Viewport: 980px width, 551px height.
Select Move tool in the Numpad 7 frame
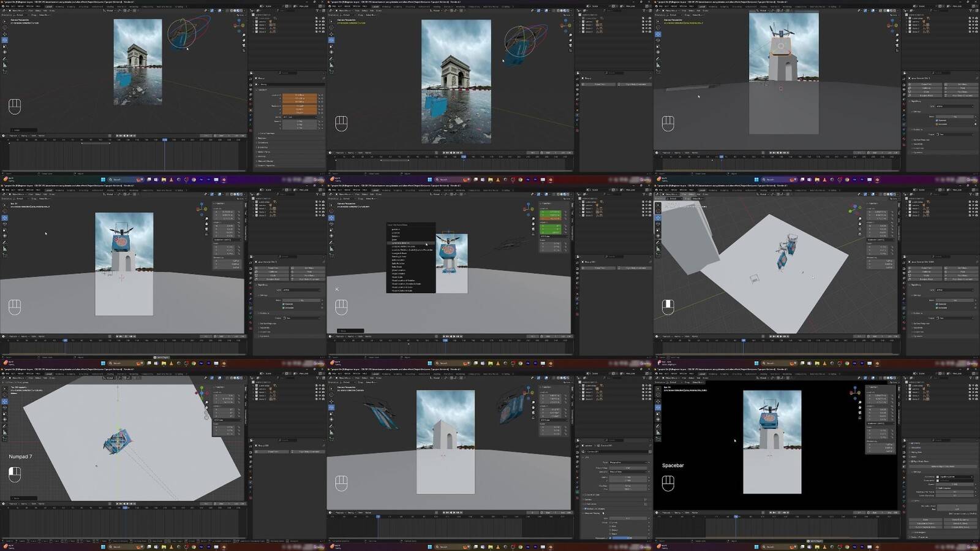coord(5,401)
